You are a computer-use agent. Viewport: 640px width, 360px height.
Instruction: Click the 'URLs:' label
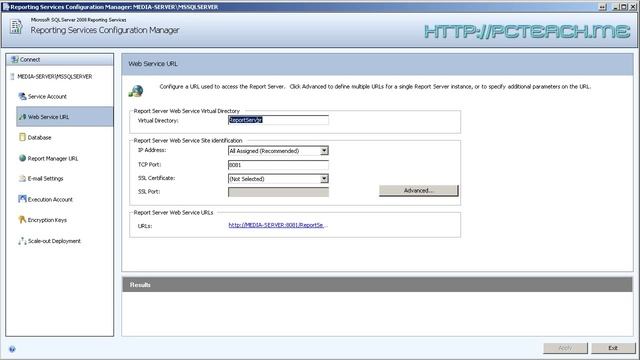145,226
